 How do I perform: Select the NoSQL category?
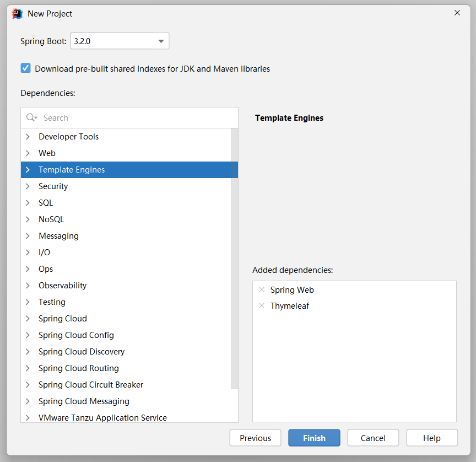click(51, 219)
